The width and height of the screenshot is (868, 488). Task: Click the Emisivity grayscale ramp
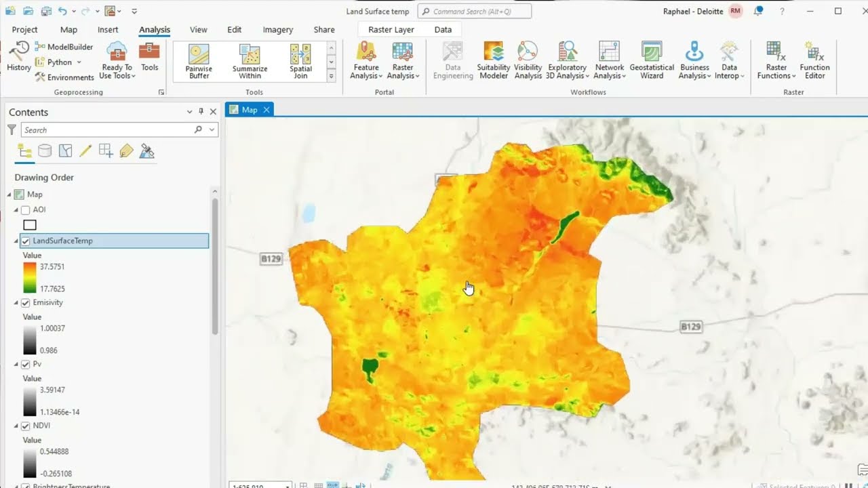click(x=30, y=340)
